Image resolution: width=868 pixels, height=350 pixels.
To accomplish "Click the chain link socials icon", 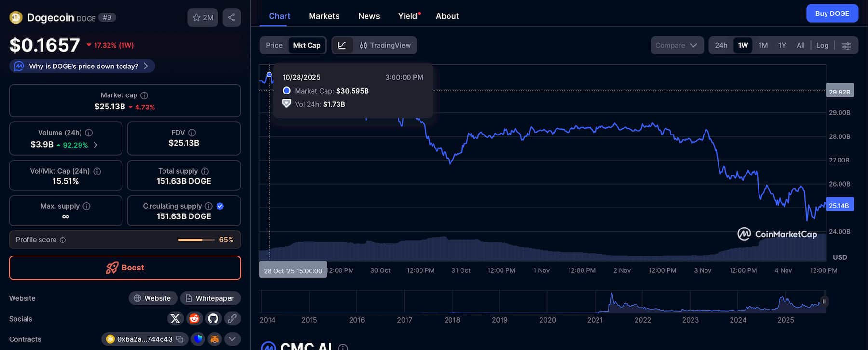I will click(x=232, y=319).
